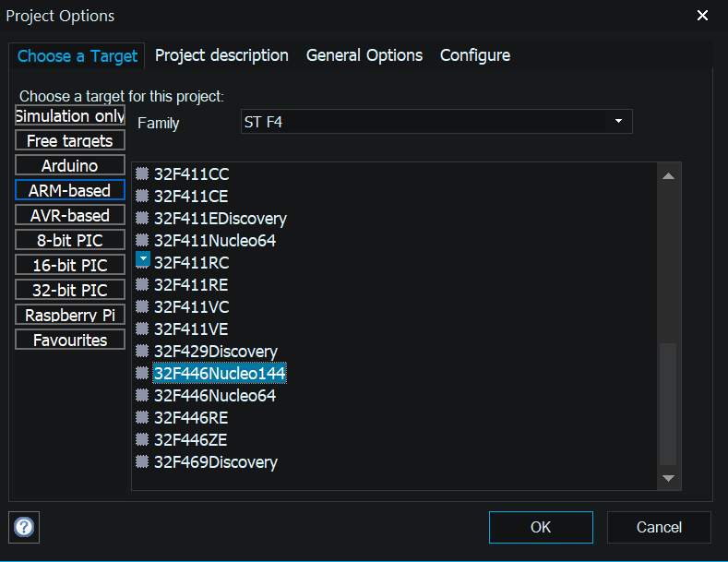Click the chip icon beside 32F411CE
This screenshot has width=728, height=562.
142,196
